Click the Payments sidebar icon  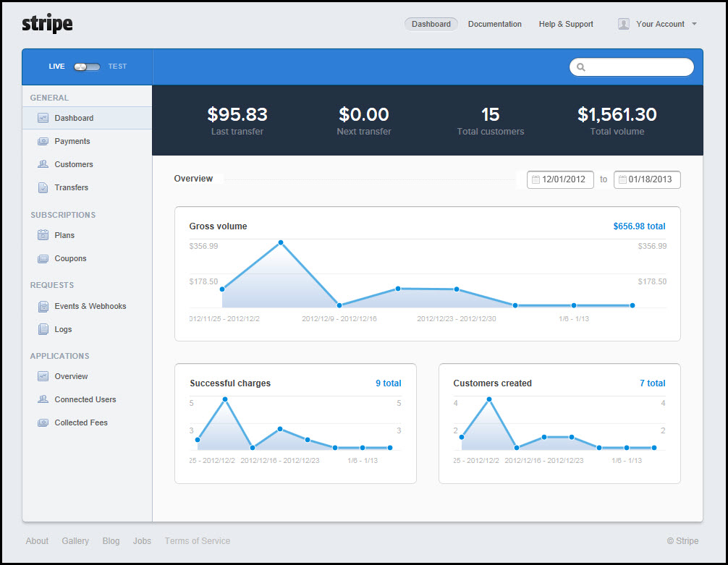coord(43,141)
